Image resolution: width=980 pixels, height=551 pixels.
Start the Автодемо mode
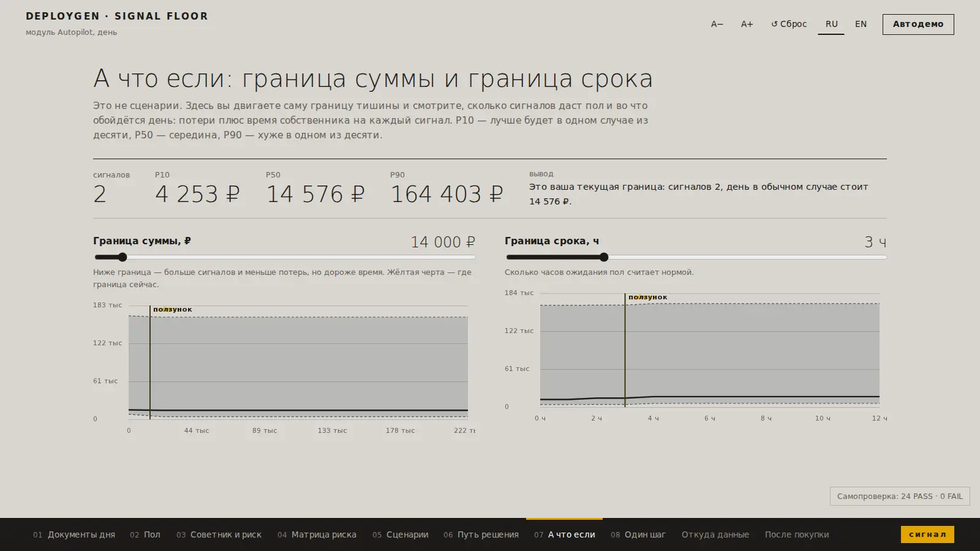[x=918, y=24]
